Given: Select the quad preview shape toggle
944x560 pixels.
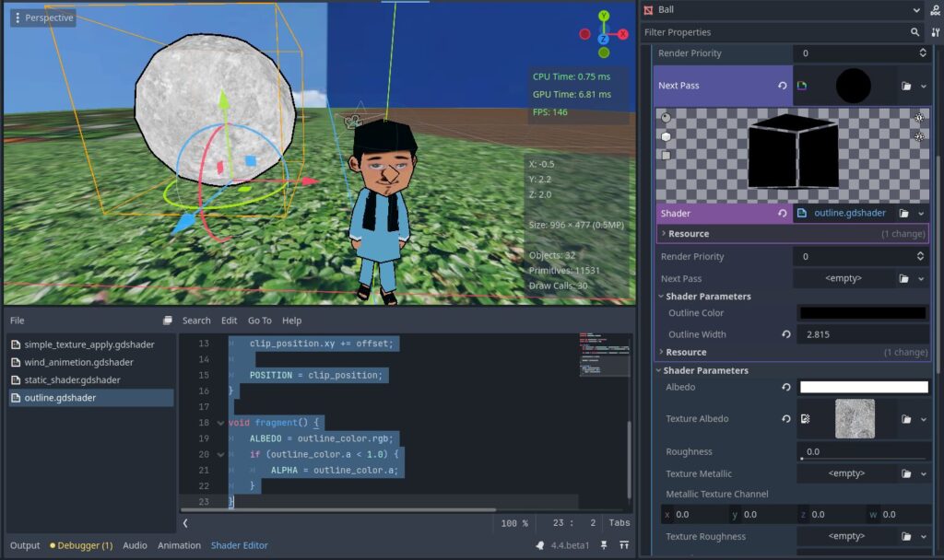Looking at the screenshot, I should click(665, 155).
